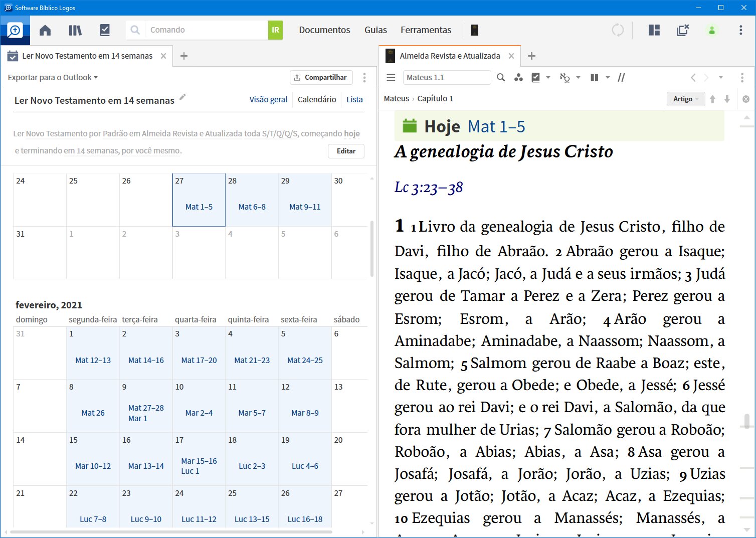This screenshot has height=538, width=756.
Task: Click the calendar panel vertical scrollbar thumb
Action: click(371, 248)
